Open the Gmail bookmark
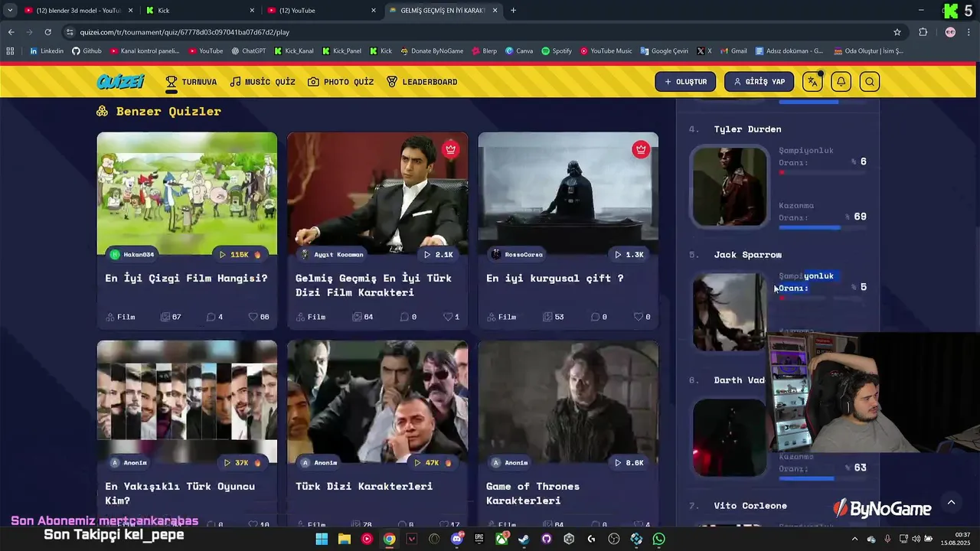 733,51
